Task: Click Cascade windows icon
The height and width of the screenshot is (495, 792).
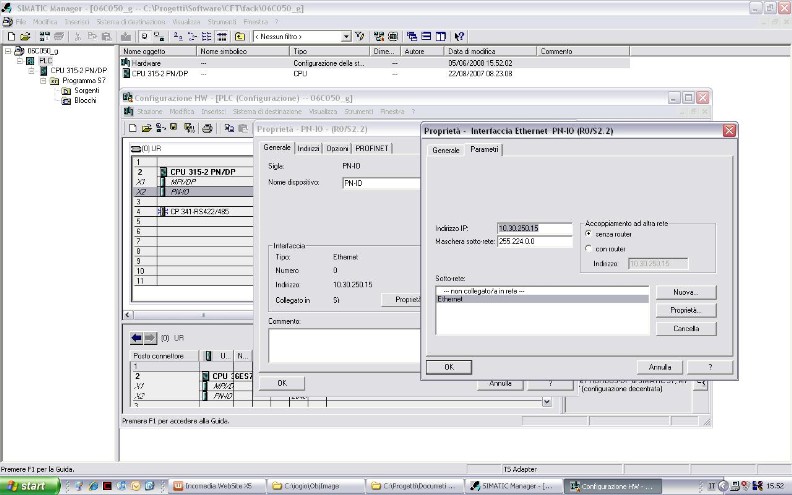Action: 412,36
